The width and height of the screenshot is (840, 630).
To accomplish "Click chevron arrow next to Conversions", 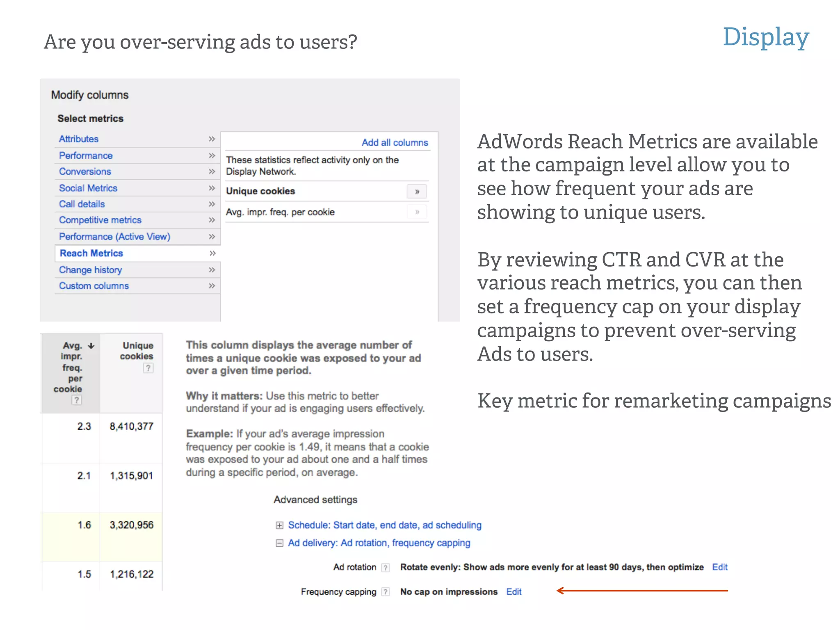I will pos(212,171).
